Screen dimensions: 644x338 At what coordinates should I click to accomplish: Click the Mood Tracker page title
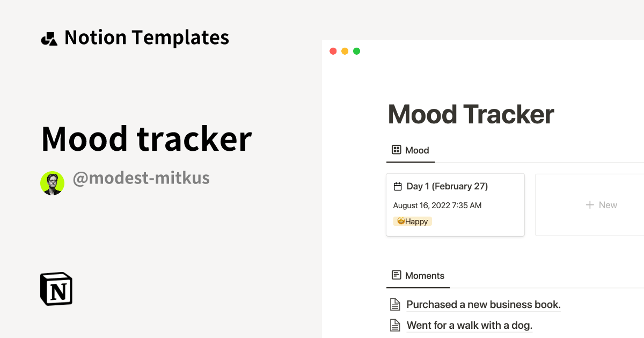471,114
